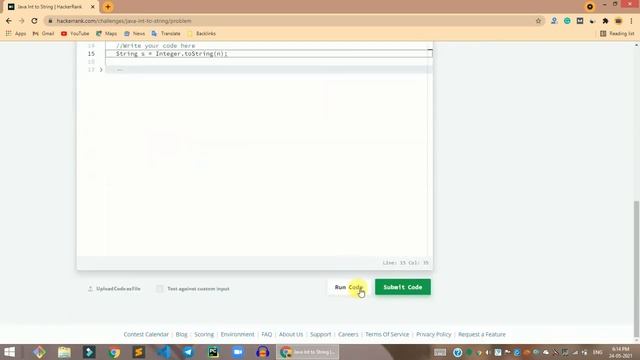Open Sublime Text from the taskbar

coord(139,352)
